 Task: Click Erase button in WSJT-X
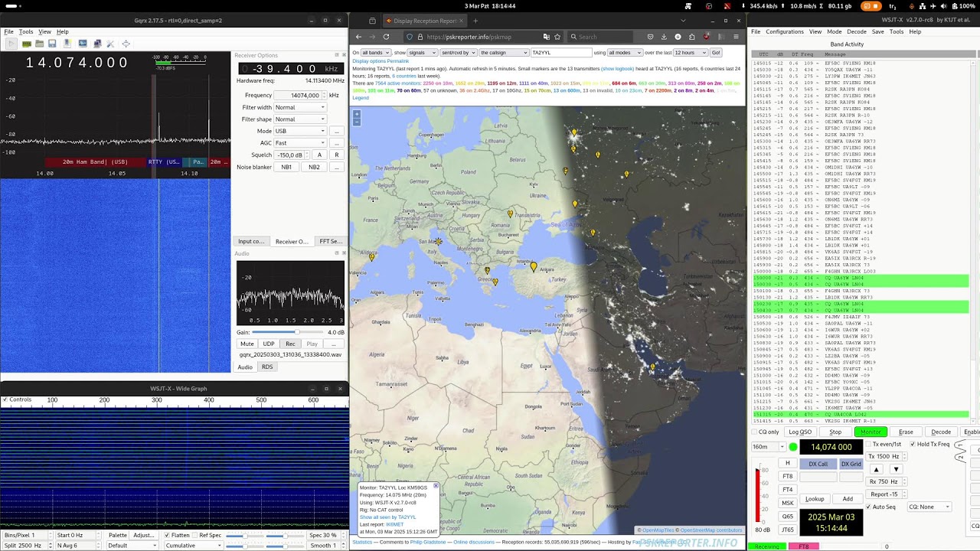click(906, 432)
